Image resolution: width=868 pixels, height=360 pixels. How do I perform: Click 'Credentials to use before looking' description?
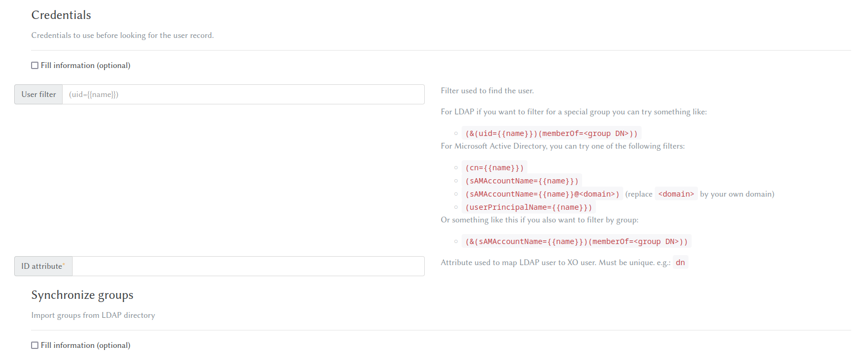tap(123, 35)
